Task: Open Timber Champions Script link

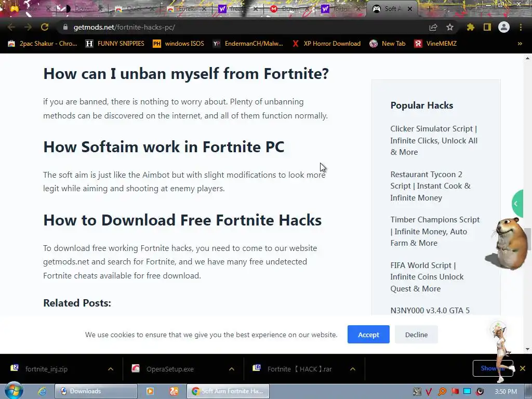Action: 435,231
